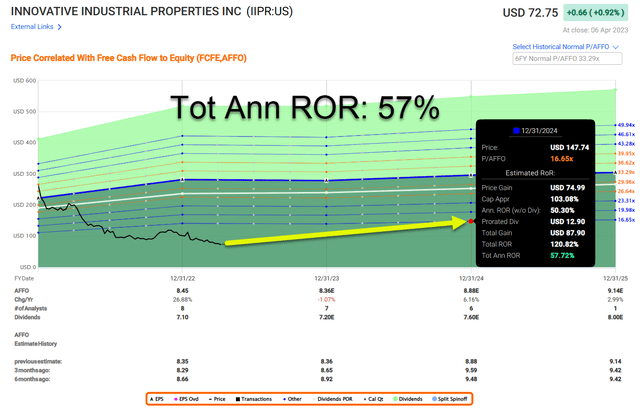Toggle Price line in chart legend
The height and width of the screenshot is (413, 640).
click(x=217, y=399)
